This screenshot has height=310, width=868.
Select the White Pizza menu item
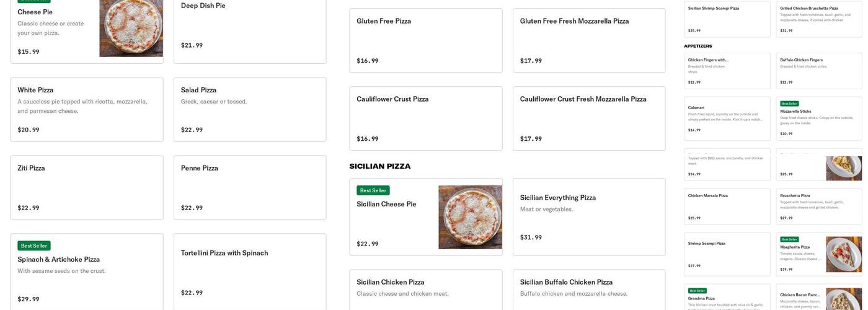[87, 109]
